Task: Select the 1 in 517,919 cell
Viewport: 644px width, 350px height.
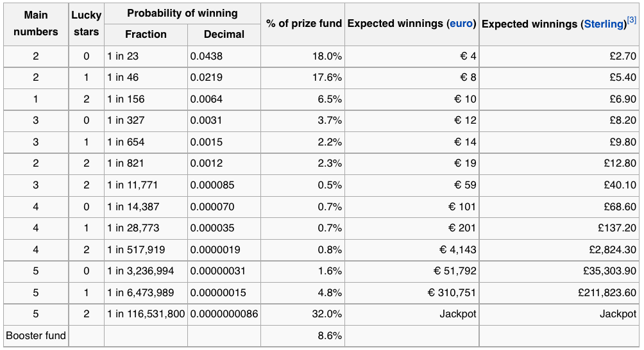Action: [146, 250]
